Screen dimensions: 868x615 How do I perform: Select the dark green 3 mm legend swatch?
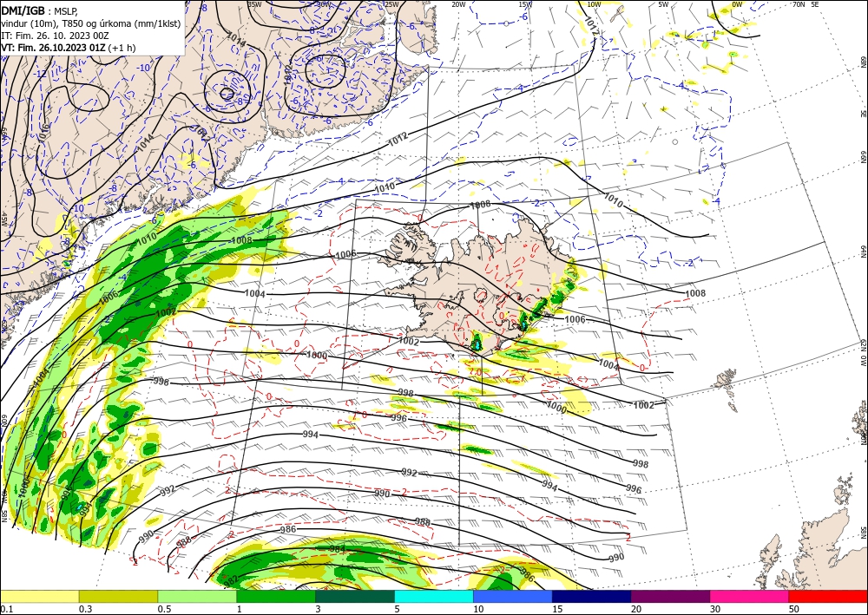(355, 596)
